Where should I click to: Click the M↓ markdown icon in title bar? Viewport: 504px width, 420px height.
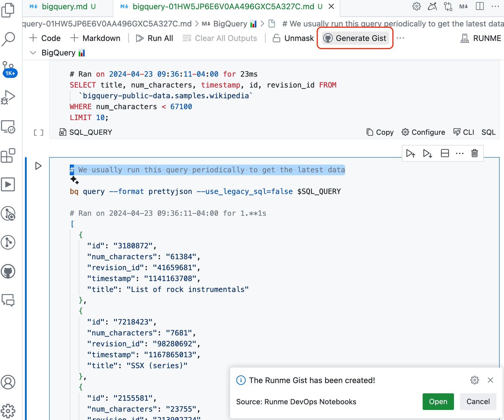(x=464, y=6)
